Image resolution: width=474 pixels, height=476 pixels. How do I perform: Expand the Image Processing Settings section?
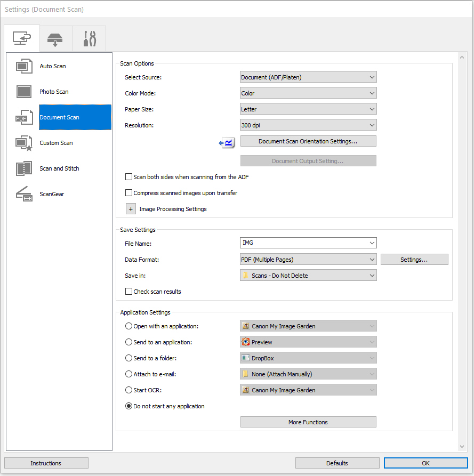click(x=131, y=209)
